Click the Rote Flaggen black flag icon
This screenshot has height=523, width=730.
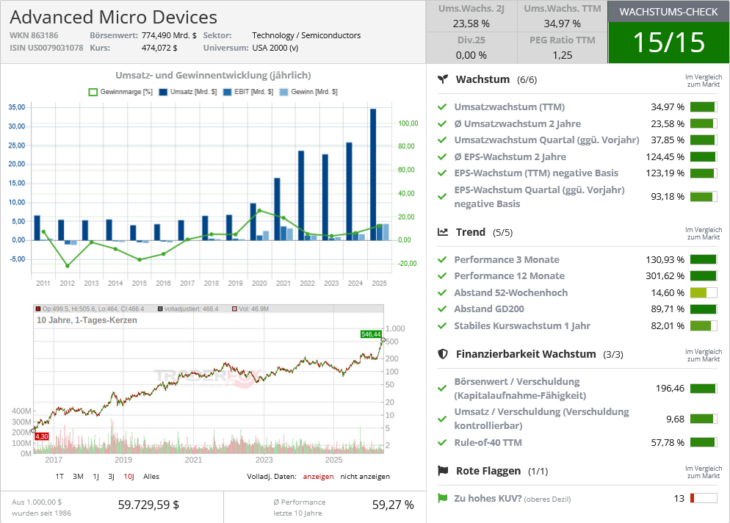click(443, 471)
